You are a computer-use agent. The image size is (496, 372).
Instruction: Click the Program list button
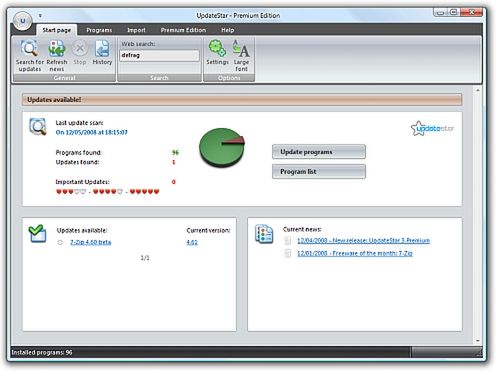point(319,172)
